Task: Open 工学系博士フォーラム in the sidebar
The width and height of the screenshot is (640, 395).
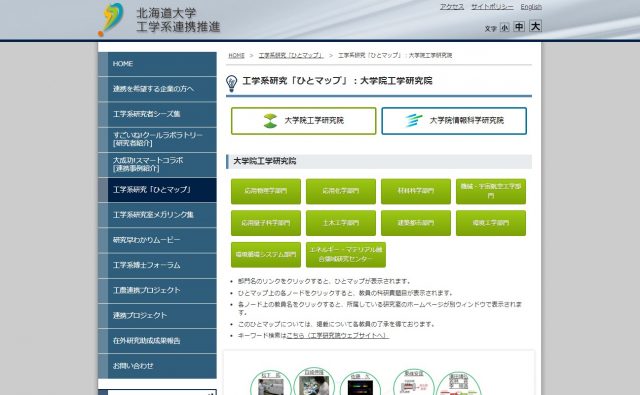Action: (x=158, y=265)
